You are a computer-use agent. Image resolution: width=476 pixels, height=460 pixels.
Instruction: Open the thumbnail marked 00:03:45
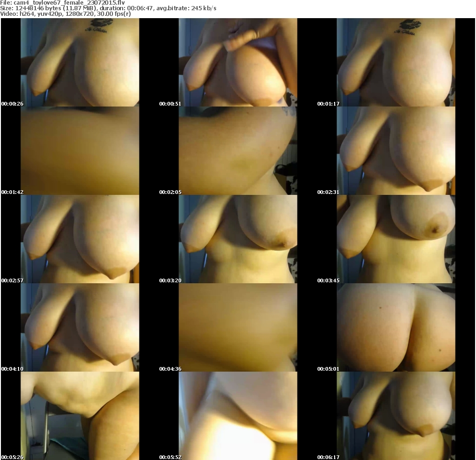(396, 239)
